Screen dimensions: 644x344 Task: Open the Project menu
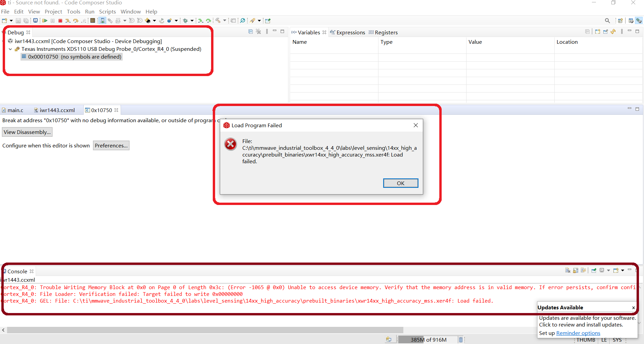coord(53,11)
